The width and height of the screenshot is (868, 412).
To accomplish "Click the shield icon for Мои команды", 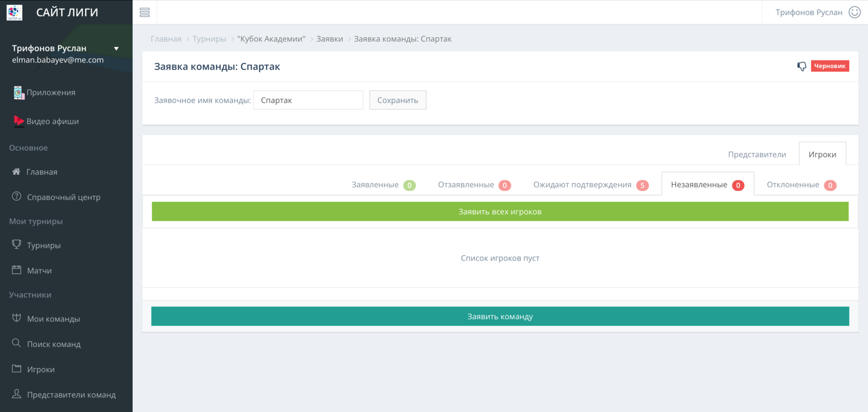I will pyautogui.click(x=17, y=318).
